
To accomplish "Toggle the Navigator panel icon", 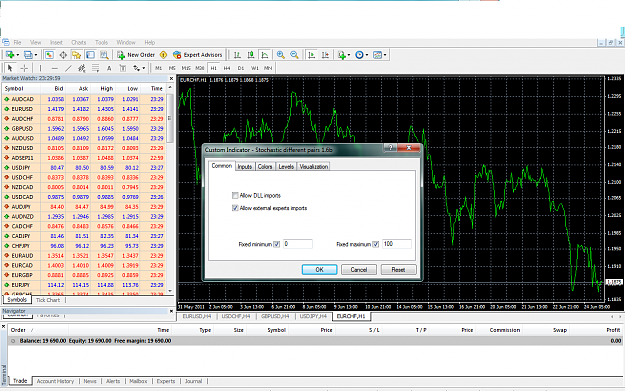I will 77,55.
